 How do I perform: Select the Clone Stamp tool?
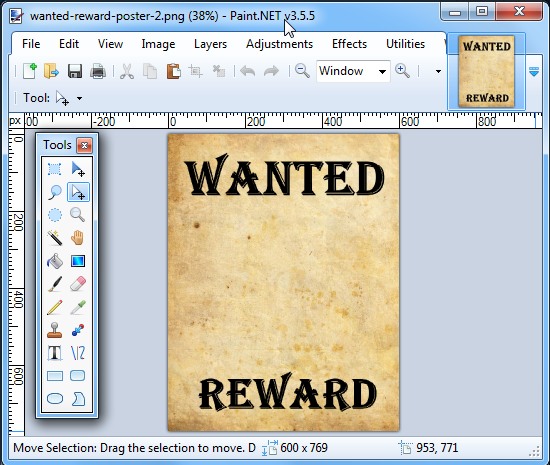pyautogui.click(x=55, y=330)
